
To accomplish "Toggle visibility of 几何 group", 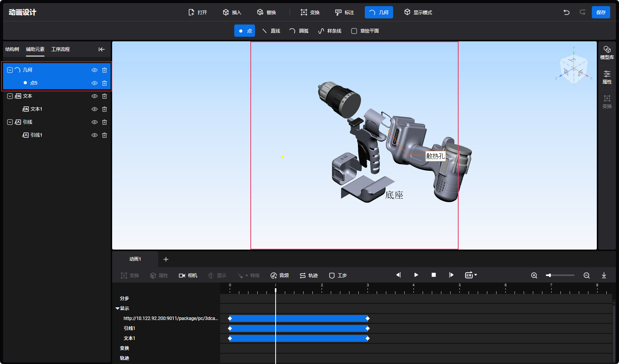I will (x=95, y=70).
